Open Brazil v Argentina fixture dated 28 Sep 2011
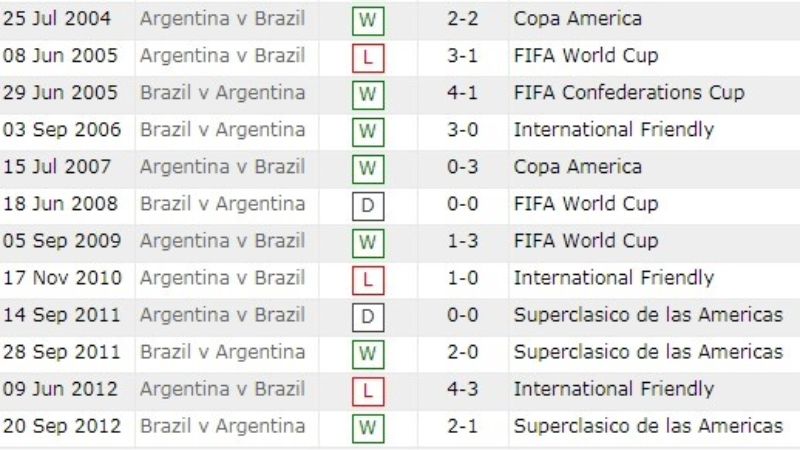Screen dimensions: 800x450 (x=222, y=352)
